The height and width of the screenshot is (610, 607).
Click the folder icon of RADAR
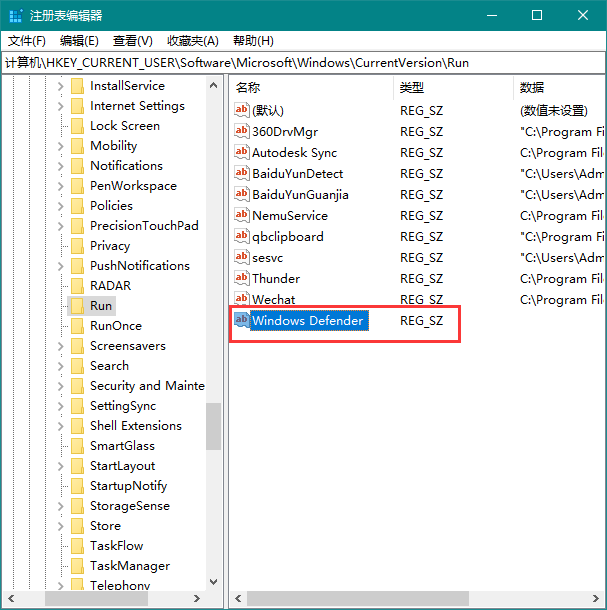pos(77,286)
